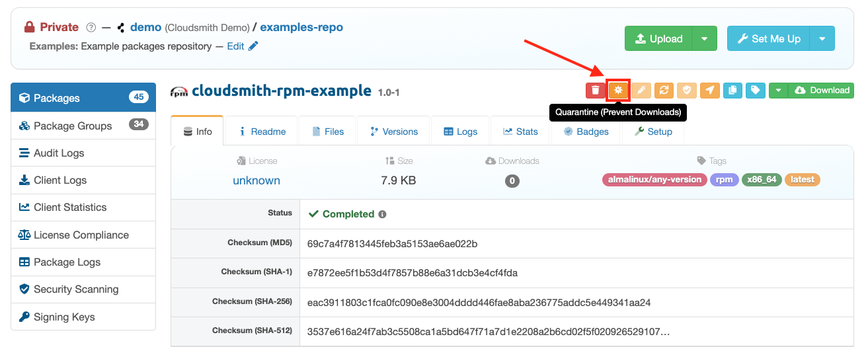The height and width of the screenshot is (347, 868).
Task: Switch to the Logs tab
Action: [460, 131]
